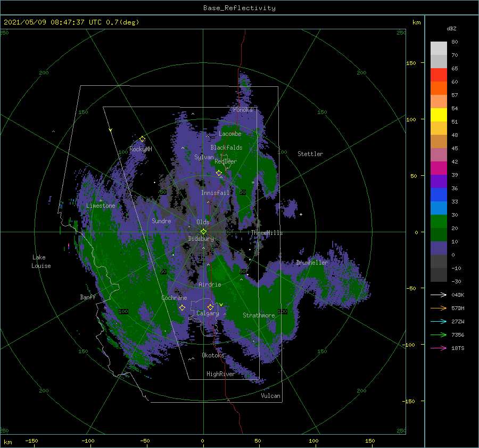479x448 pixels.
Task: Click the Lacombe label
Action: point(230,134)
